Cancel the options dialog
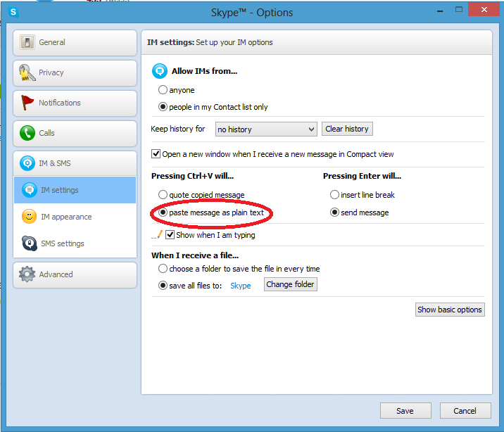 pos(465,411)
